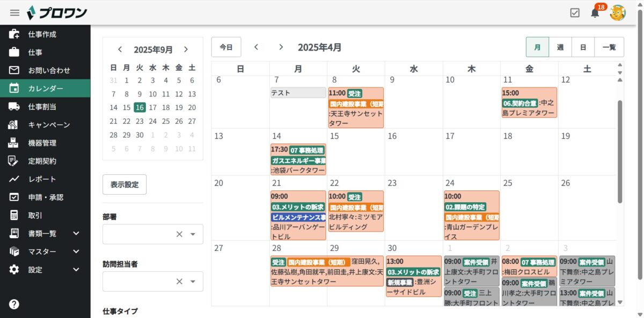Click main calendar date 16
The height and width of the screenshot is (318, 644).
pyautogui.click(x=392, y=136)
